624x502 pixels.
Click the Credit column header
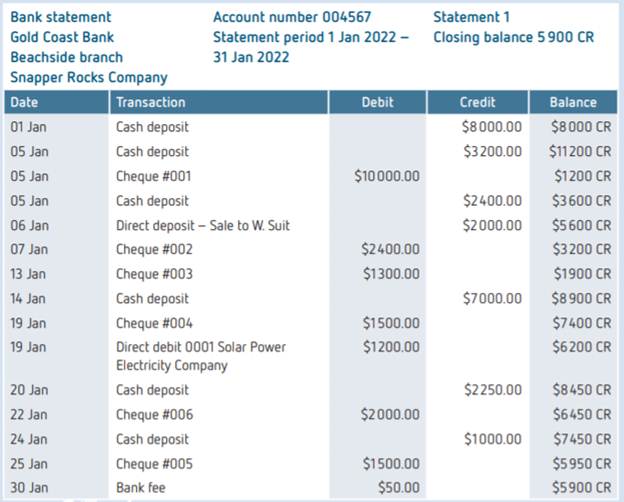pyautogui.click(x=477, y=102)
